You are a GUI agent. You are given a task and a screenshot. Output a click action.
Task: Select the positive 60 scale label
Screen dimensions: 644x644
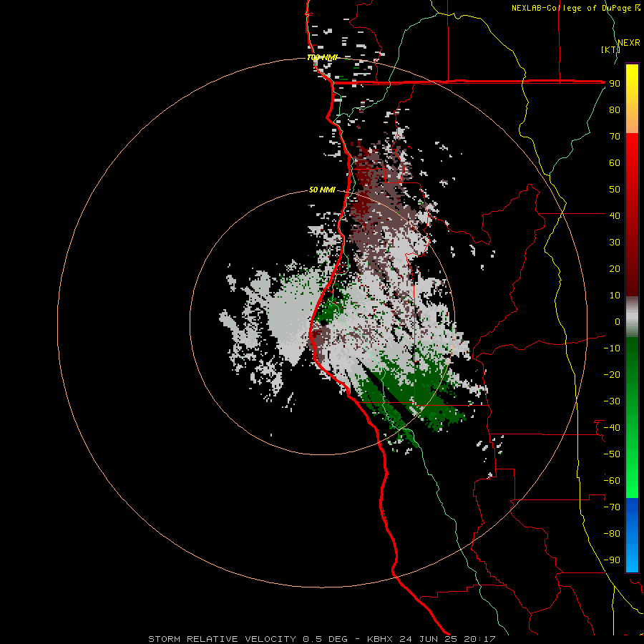(615, 163)
